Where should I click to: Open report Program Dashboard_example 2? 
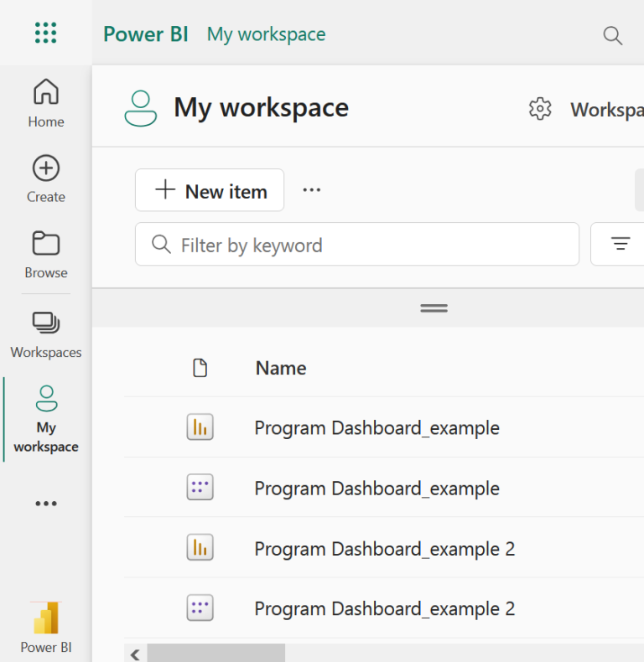[385, 549]
